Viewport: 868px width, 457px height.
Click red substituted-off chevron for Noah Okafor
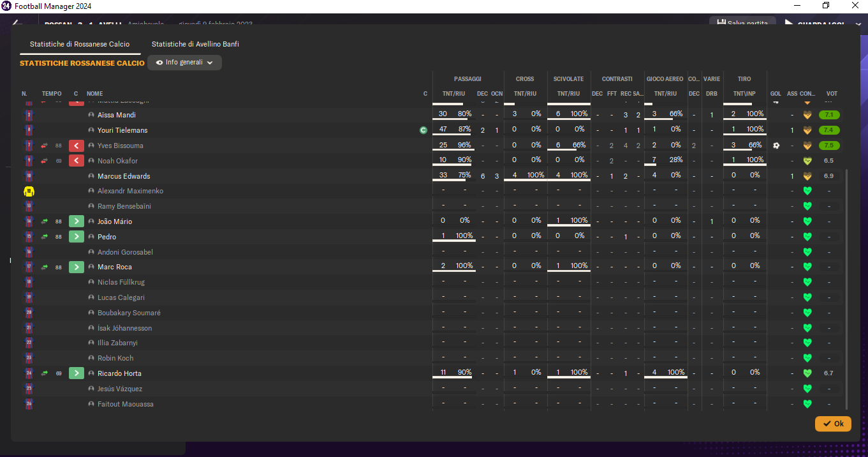tap(77, 161)
